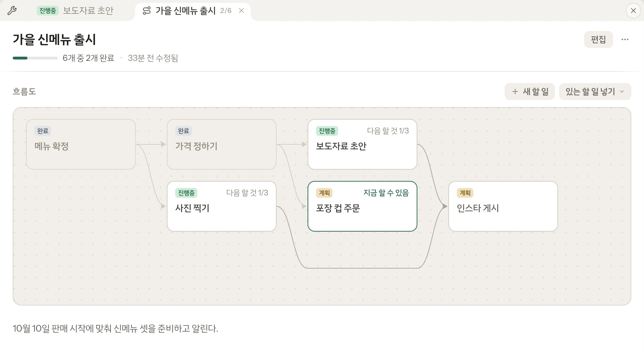Click the 계획 badge on 인스타 게시
The image size is (644, 352).
point(465,193)
